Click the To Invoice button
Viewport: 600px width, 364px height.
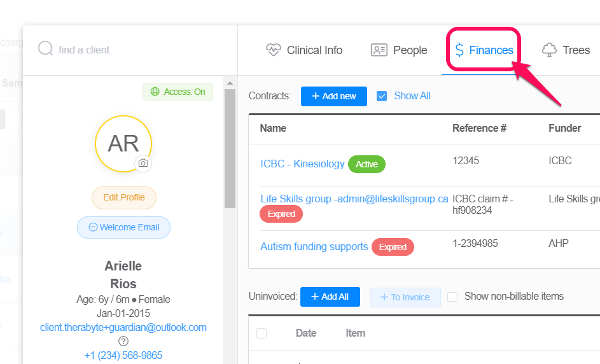click(405, 297)
